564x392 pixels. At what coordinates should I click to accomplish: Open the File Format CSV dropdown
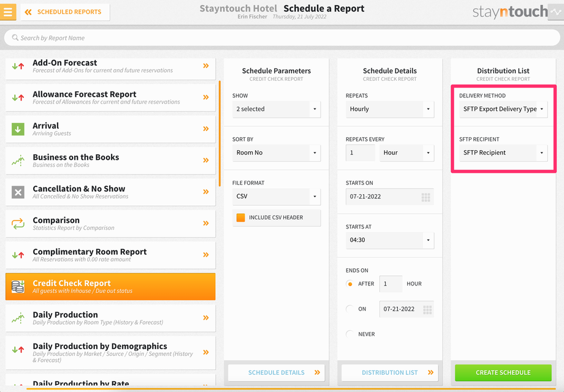click(276, 197)
